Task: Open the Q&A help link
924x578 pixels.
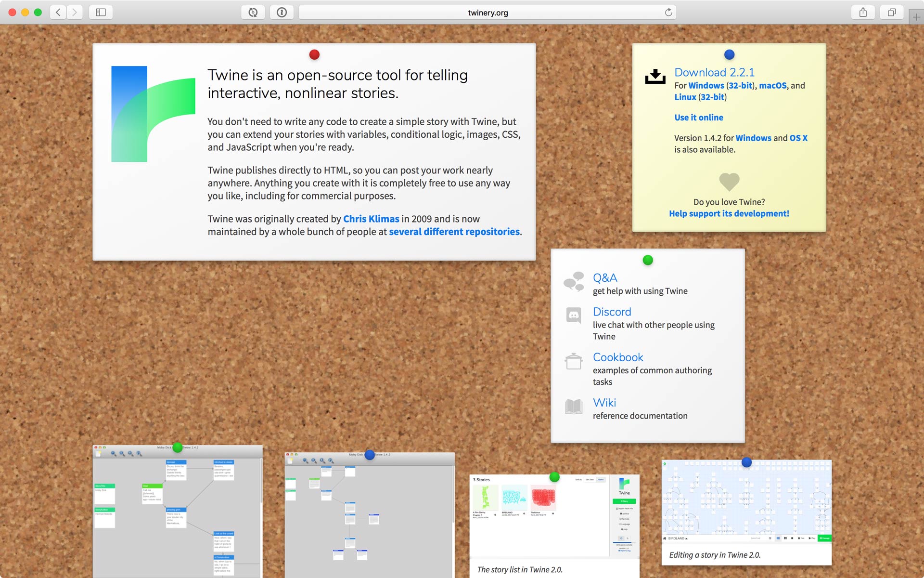Action: (x=604, y=278)
